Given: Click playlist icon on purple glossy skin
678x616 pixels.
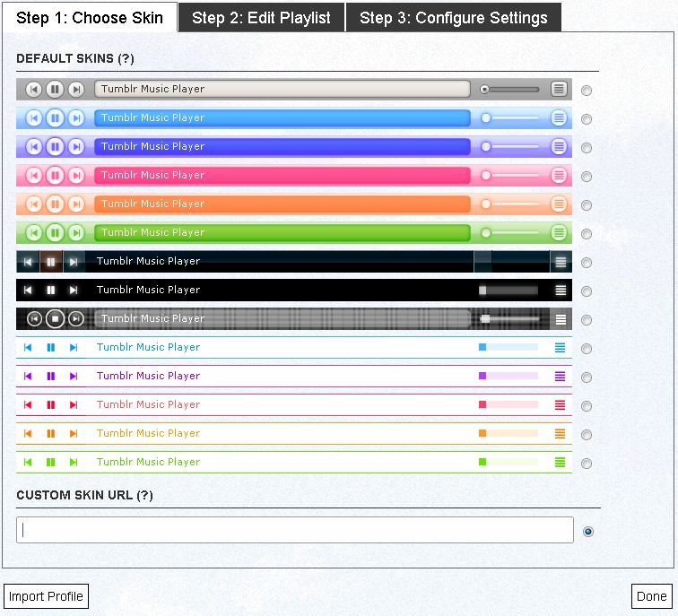Looking at the screenshot, I should pos(559,146).
